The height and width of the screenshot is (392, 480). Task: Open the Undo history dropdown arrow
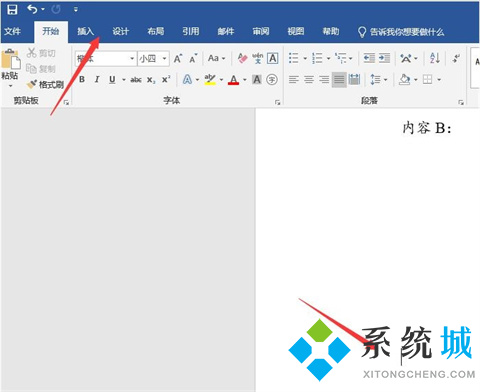pos(43,10)
